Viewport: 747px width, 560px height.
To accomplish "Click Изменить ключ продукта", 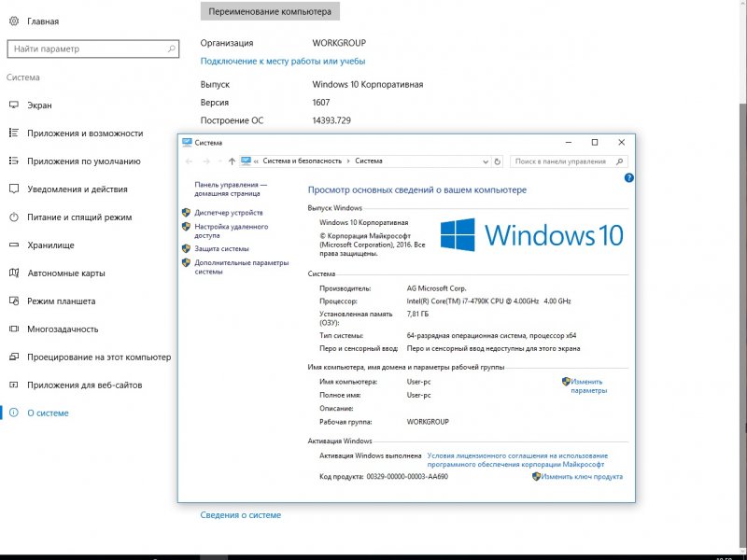I will click(582, 476).
